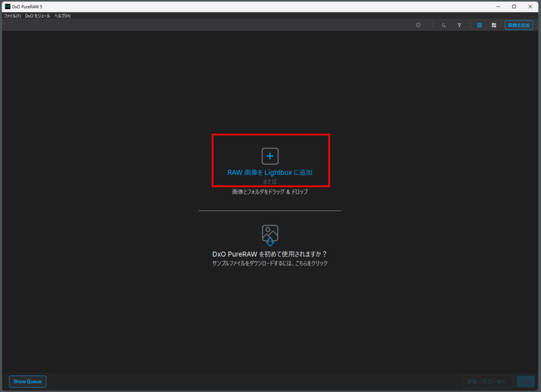Click the DxO PureRAW 5 app icon in title bar
541x392 pixels.
click(7, 6)
